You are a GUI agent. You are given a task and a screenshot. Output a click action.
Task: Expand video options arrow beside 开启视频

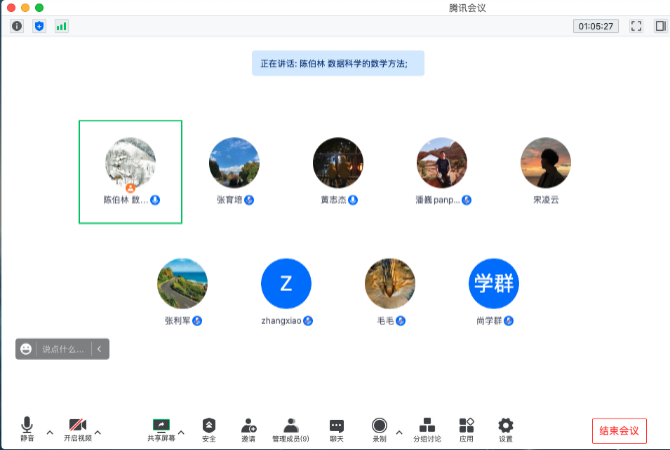click(x=98, y=432)
